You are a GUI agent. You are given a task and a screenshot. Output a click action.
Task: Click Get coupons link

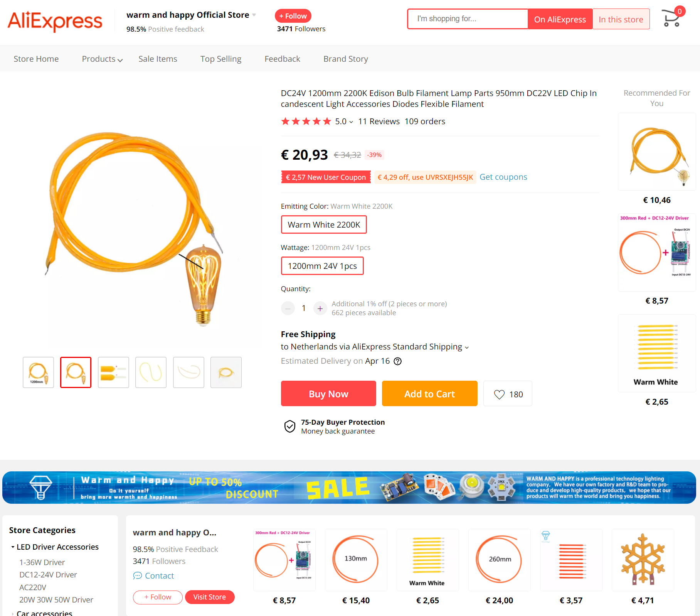click(x=503, y=177)
